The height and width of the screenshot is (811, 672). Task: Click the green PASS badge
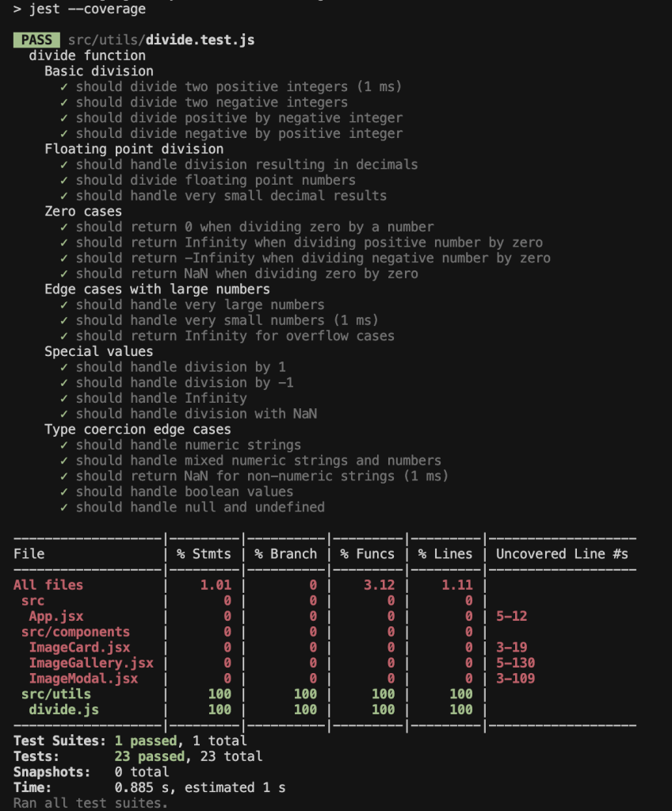pos(36,40)
